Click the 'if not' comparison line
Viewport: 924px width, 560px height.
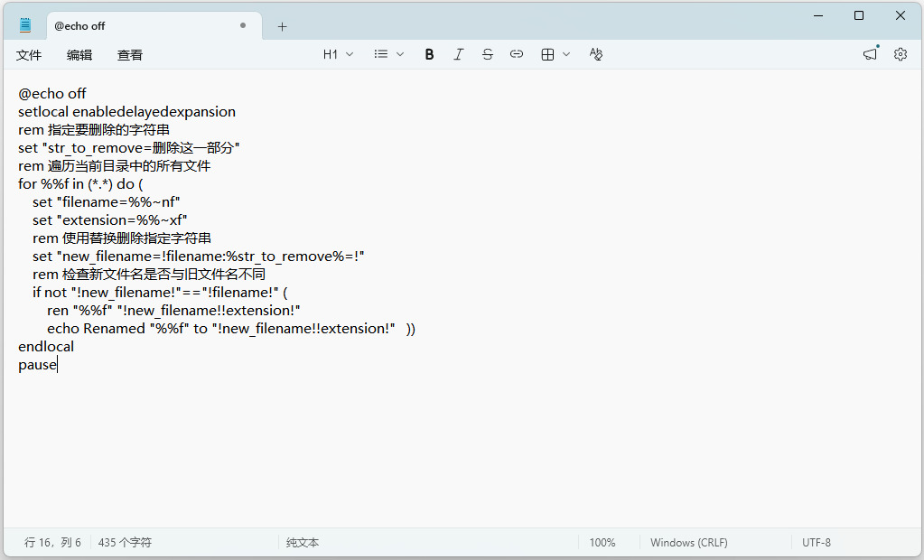160,293
